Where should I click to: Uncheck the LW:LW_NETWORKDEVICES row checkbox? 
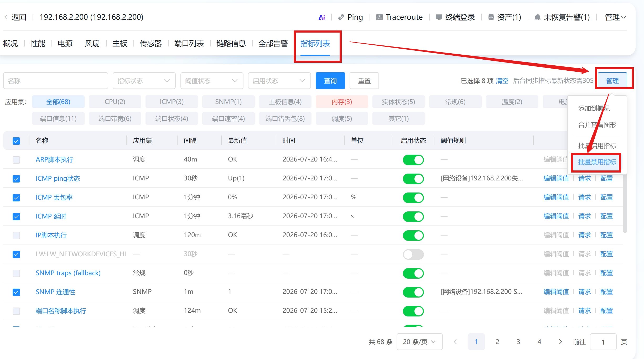pos(16,254)
